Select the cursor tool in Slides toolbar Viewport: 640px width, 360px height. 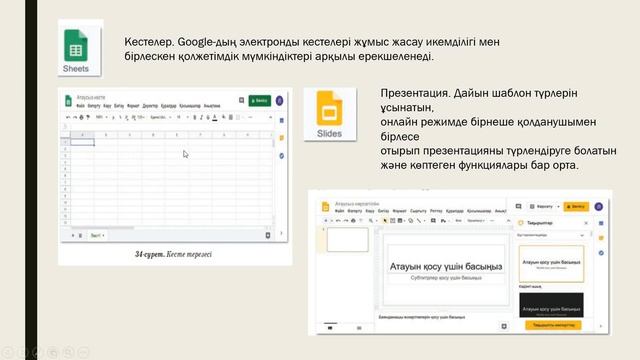384,221
